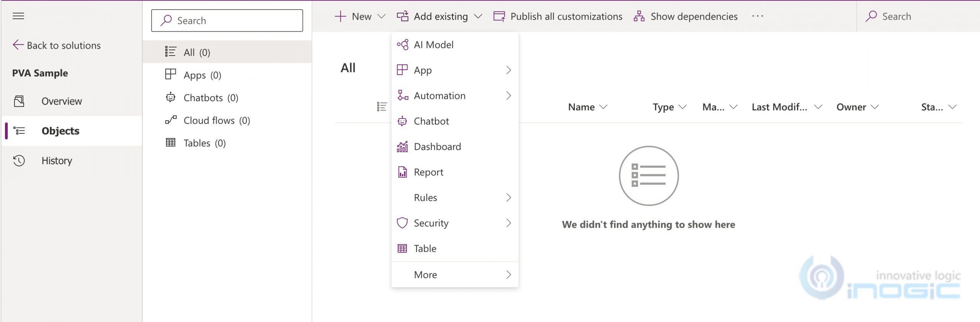This screenshot has height=322, width=980.
Task: Choose Chatbot menu entry
Action: pos(455,121)
